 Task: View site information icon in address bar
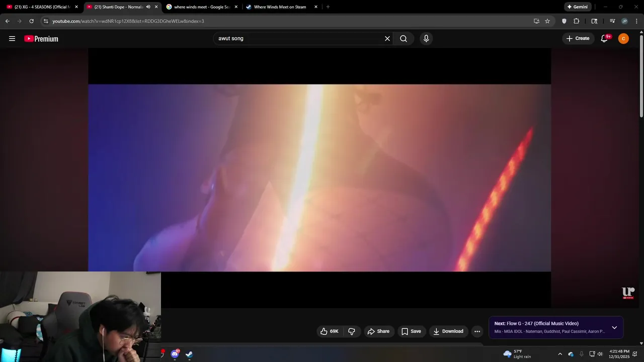coord(46,21)
